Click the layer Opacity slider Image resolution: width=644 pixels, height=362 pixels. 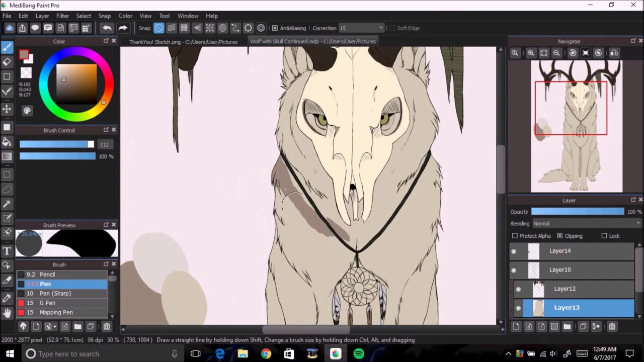coord(578,212)
